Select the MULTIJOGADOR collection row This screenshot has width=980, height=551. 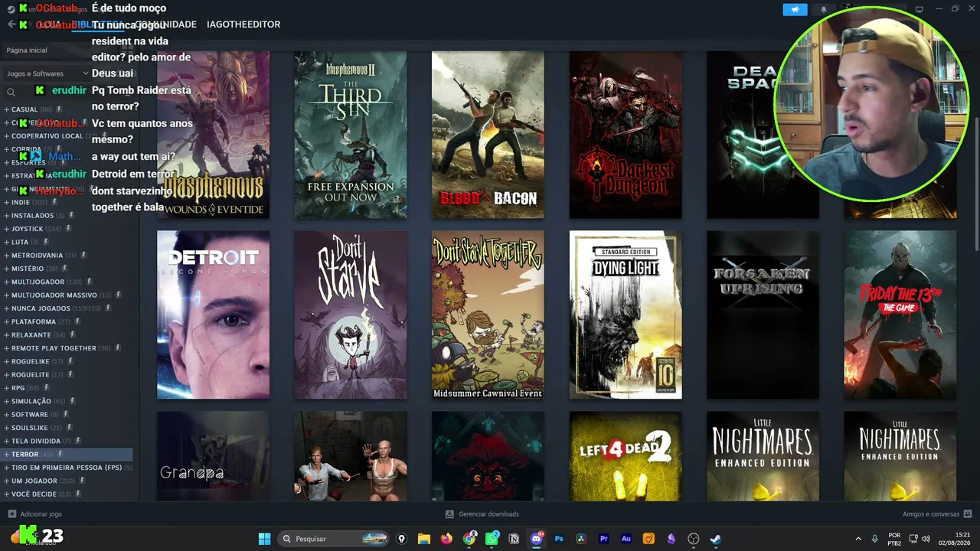click(x=67, y=282)
